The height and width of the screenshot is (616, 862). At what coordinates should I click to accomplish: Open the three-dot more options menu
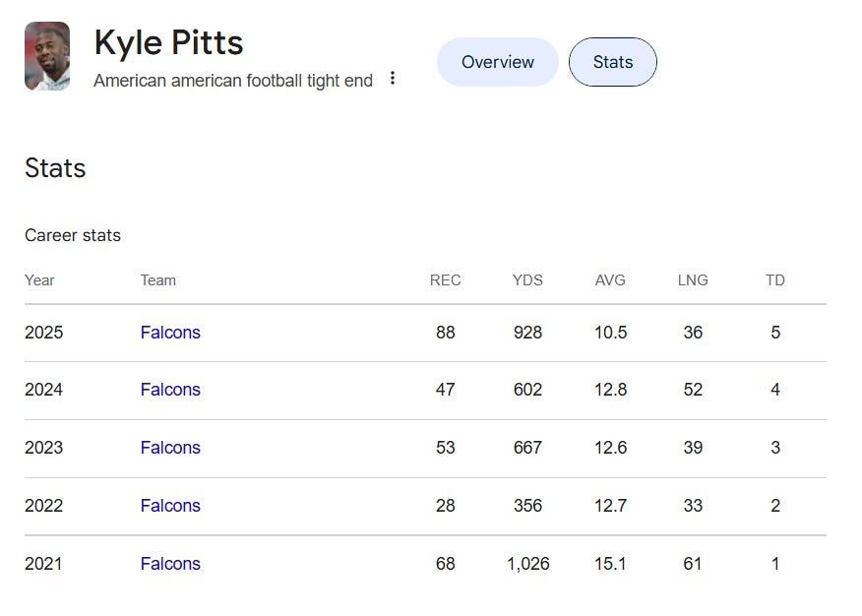[x=393, y=79]
